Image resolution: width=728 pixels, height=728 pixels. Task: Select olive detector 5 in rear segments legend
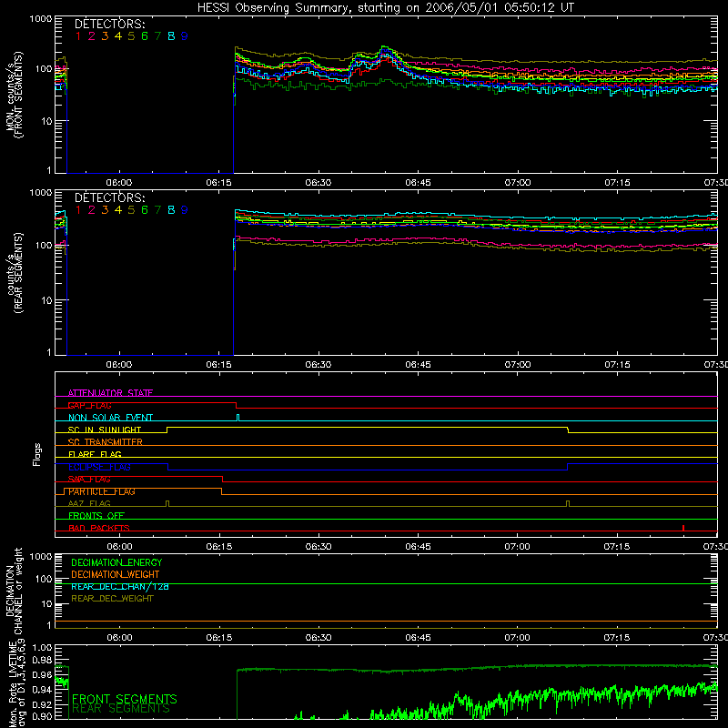pos(131,210)
